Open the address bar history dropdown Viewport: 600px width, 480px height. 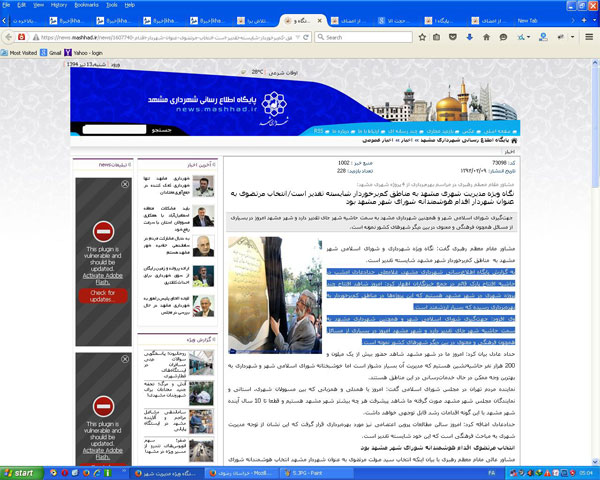(x=297, y=38)
